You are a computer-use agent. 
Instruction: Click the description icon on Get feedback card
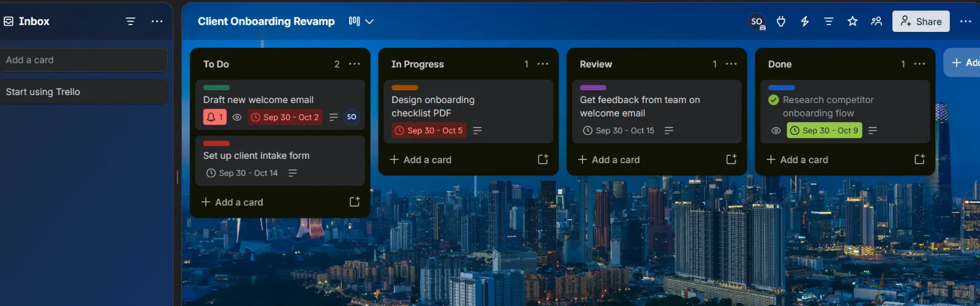(x=669, y=131)
